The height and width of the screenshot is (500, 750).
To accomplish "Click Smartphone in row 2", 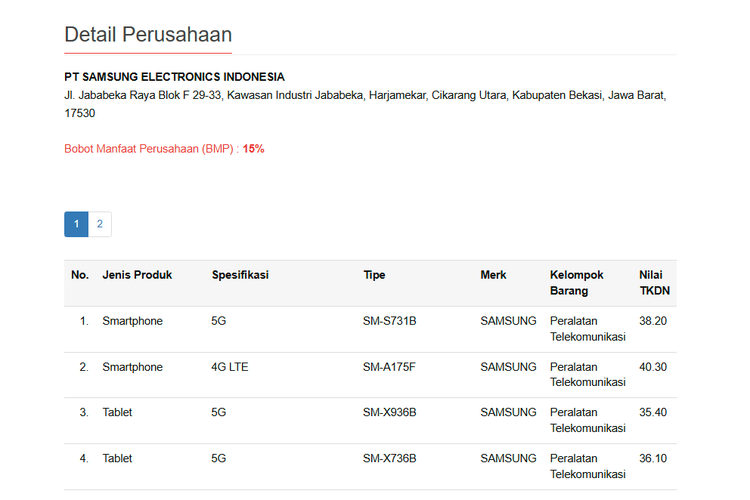I will click(132, 367).
